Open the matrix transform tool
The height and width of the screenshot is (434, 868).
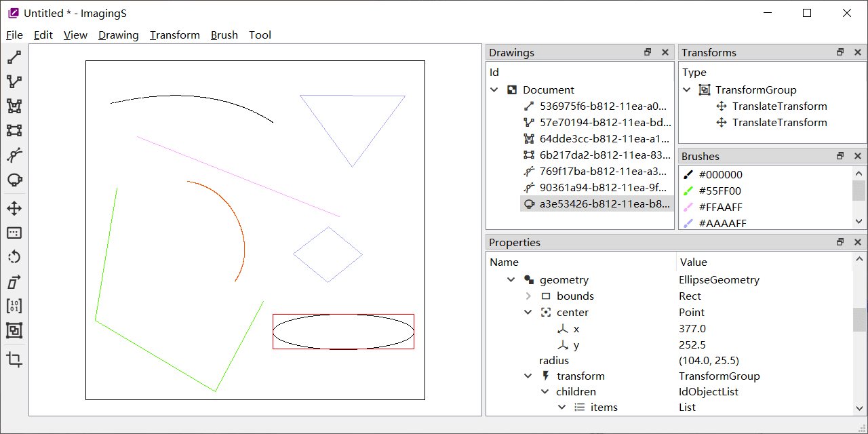pyautogui.click(x=14, y=306)
